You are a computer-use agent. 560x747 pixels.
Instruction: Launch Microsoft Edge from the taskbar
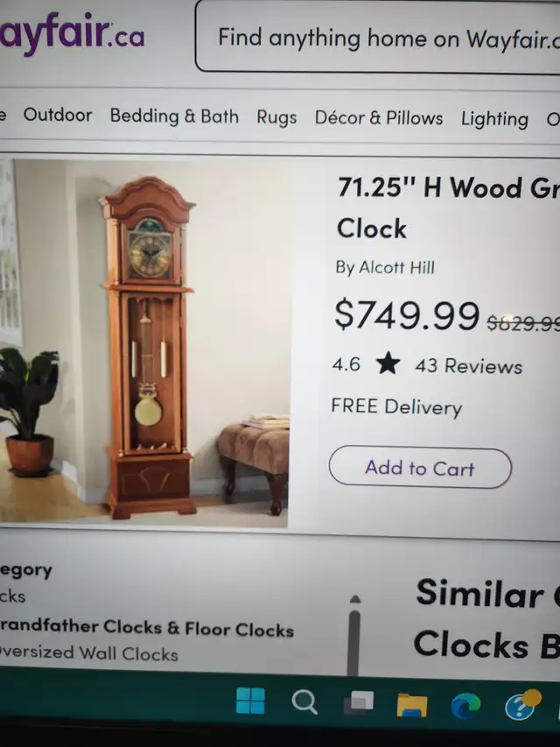(465, 706)
